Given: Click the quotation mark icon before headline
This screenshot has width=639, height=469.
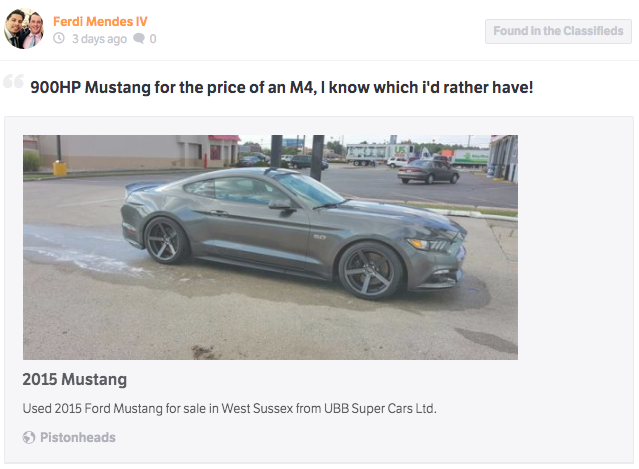Looking at the screenshot, I should (x=13, y=84).
